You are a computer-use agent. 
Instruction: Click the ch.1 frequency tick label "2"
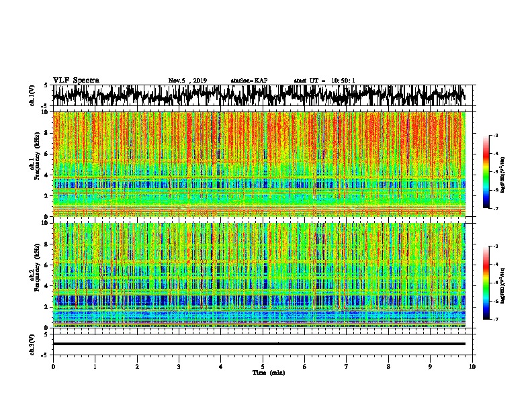[x=46, y=196]
